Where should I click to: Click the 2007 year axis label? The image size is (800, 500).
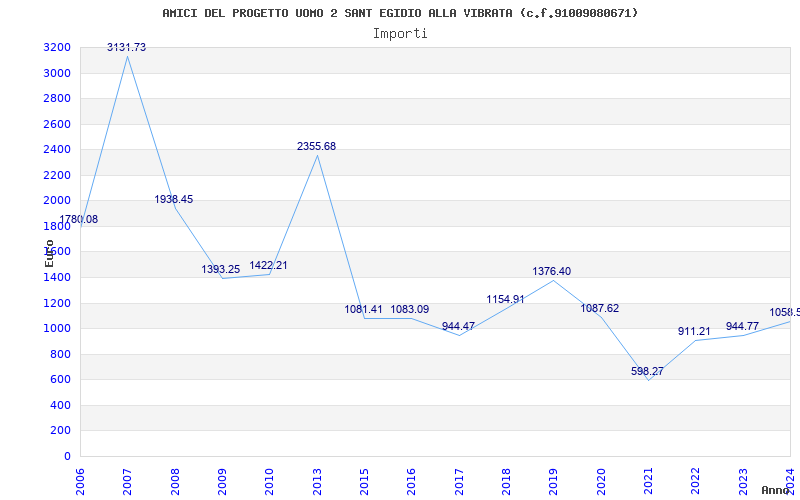(x=128, y=482)
